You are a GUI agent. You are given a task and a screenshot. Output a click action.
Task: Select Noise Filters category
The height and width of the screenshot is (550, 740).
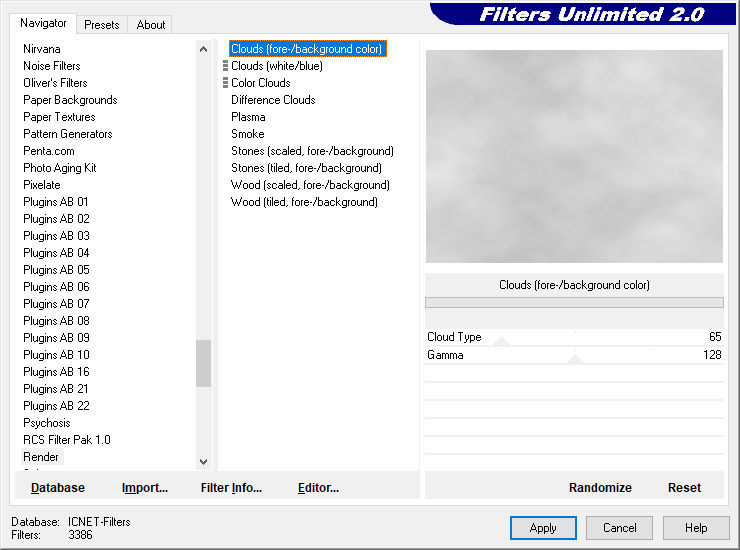pyautogui.click(x=51, y=66)
